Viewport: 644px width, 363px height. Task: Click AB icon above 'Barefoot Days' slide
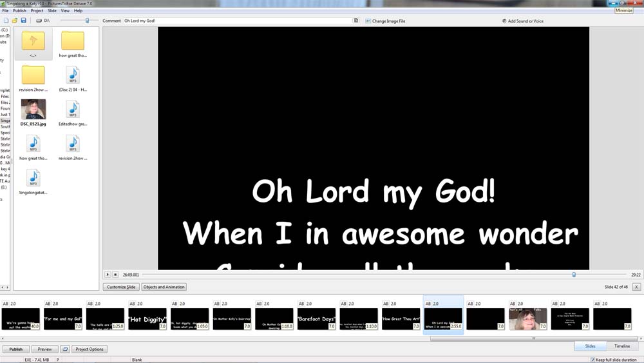[301, 304]
